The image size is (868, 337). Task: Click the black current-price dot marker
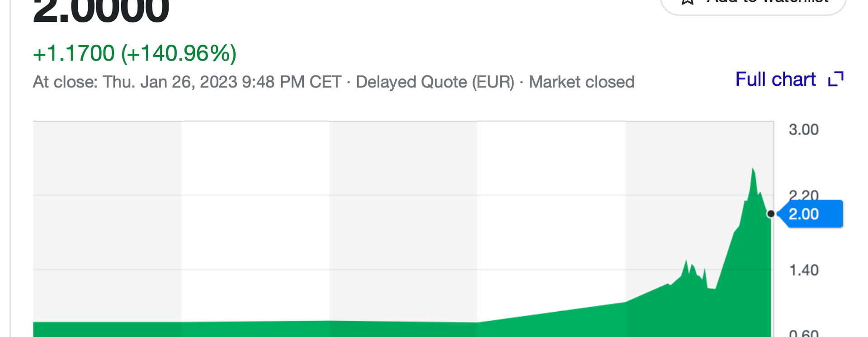pos(771,214)
